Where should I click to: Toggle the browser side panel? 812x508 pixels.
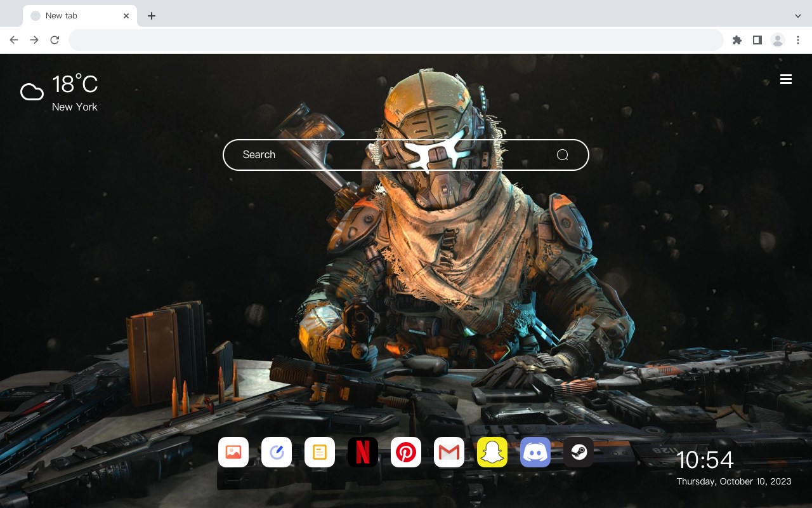(757, 40)
